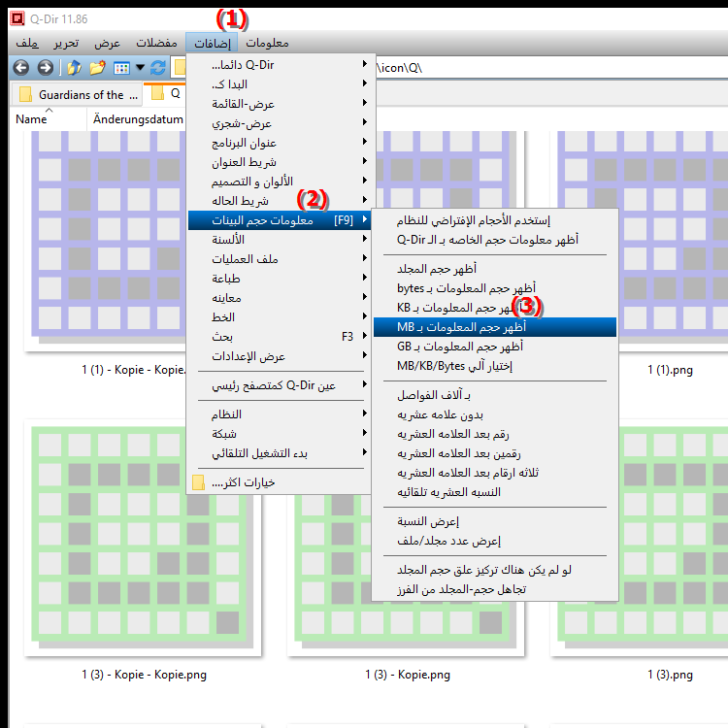Select show size in GB option
Image resolution: width=728 pixels, height=728 pixels.
(495, 347)
